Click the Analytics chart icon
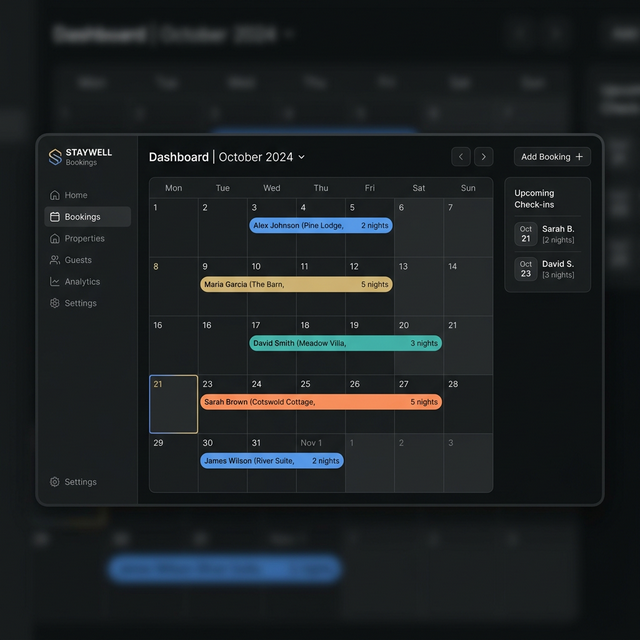Viewport: 640px width, 640px height. click(x=55, y=282)
